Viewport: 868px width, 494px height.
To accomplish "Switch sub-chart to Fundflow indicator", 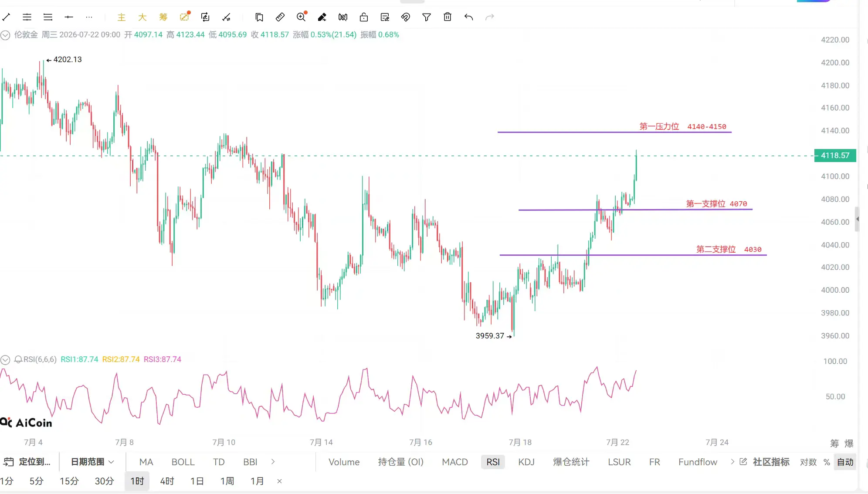I will (698, 462).
